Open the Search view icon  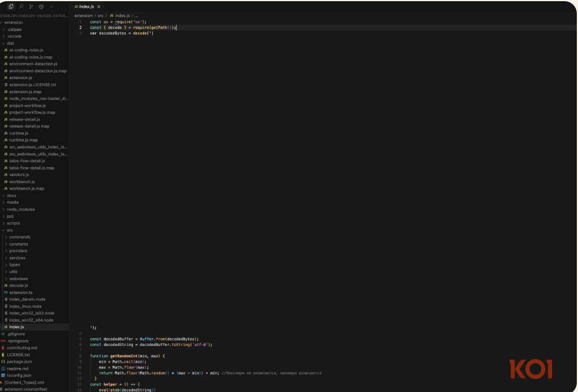pyautogui.click(x=21, y=6)
